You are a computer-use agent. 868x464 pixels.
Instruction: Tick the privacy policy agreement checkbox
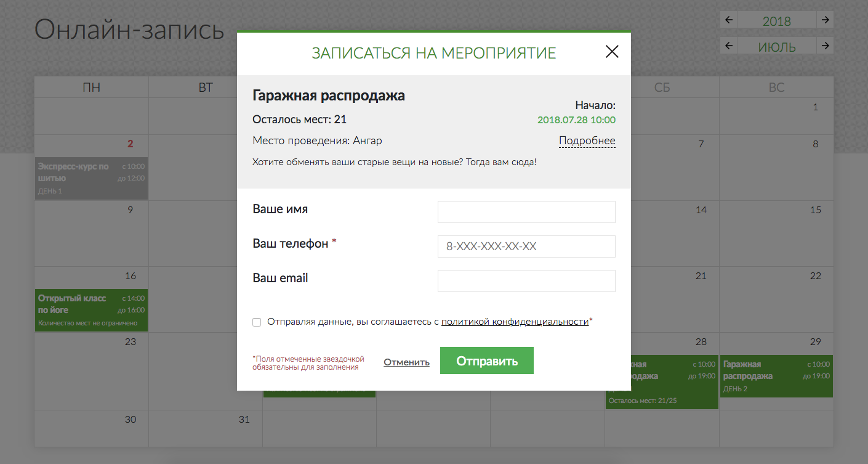[x=257, y=322]
